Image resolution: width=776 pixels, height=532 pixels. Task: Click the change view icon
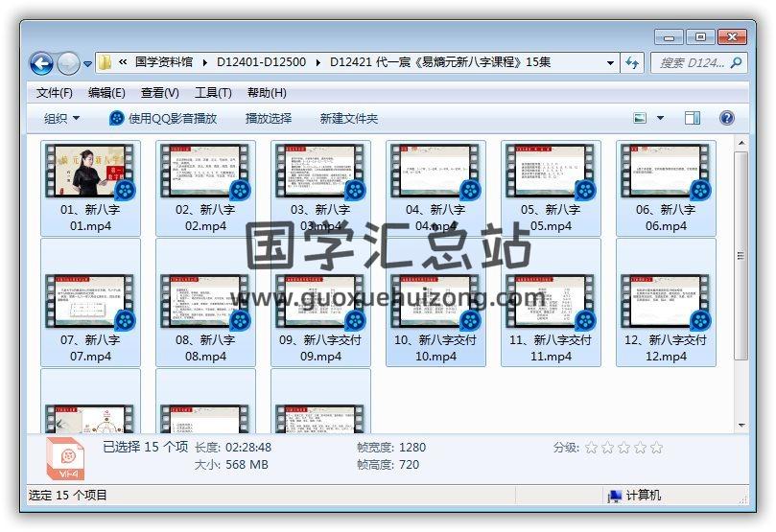640,118
